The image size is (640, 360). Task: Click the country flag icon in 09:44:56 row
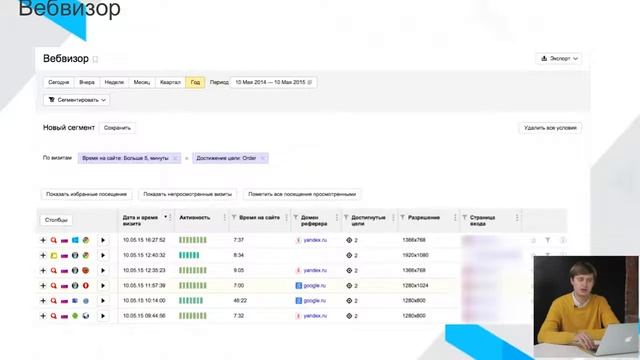pyautogui.click(x=64, y=316)
